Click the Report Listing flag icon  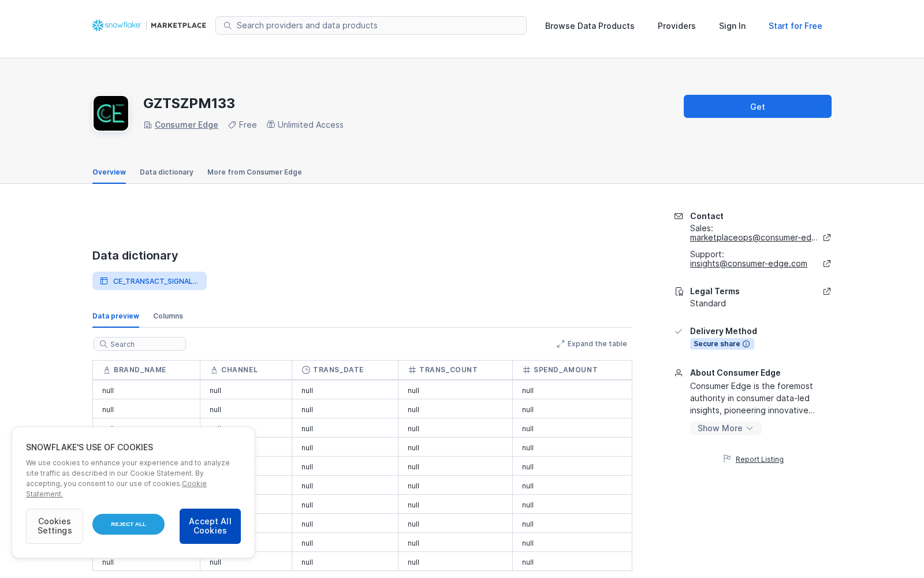[727, 459]
